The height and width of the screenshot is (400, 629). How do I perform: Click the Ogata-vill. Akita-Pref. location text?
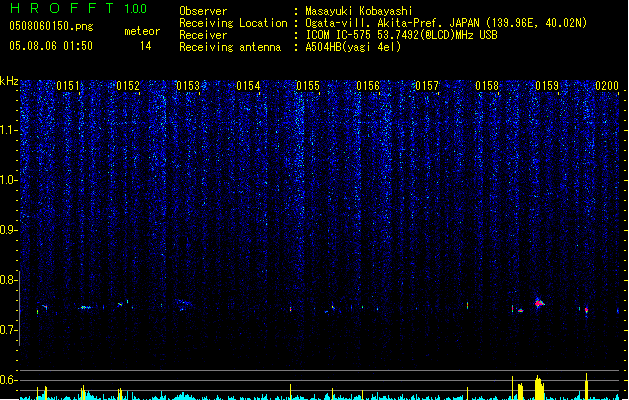click(446, 23)
